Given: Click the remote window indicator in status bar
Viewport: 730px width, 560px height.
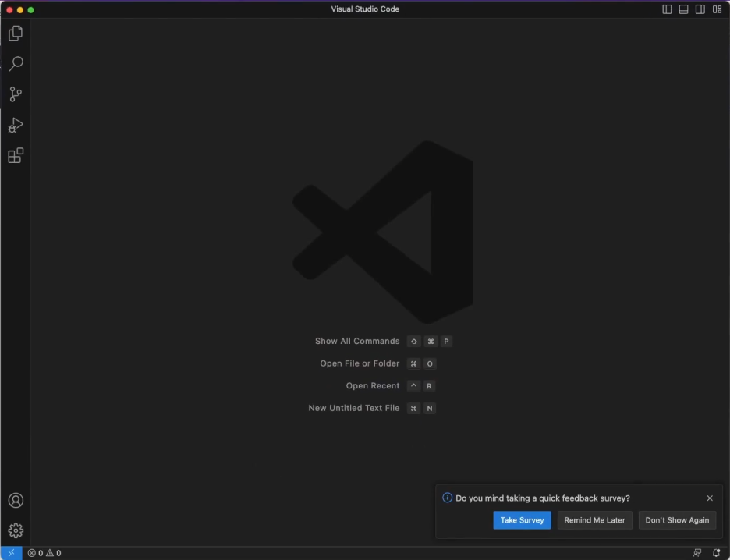Looking at the screenshot, I should pyautogui.click(x=11, y=553).
